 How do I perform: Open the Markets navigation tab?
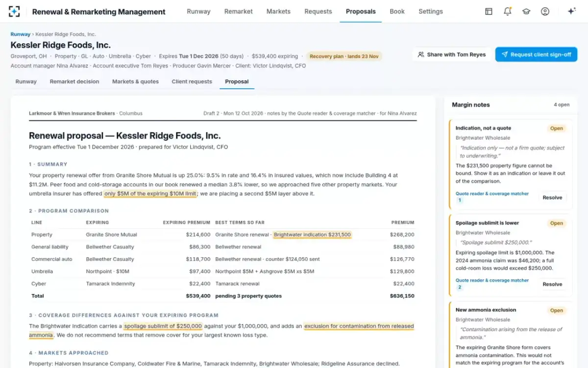(278, 11)
